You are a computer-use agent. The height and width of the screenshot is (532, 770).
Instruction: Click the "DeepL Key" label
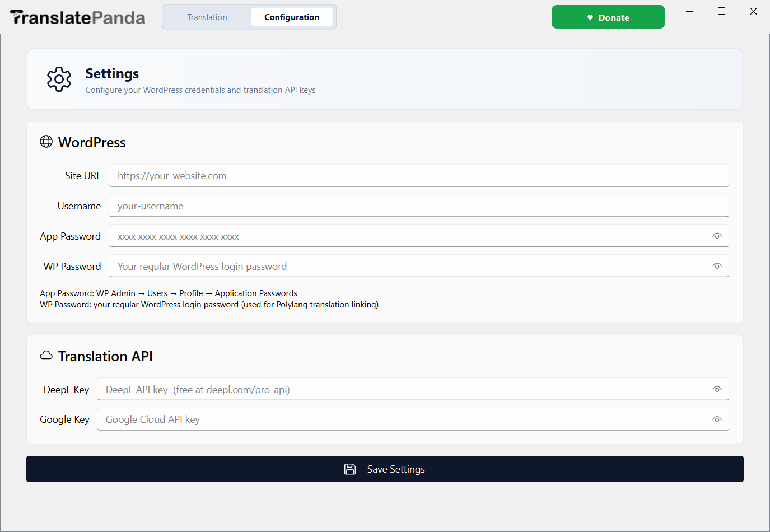(x=66, y=390)
